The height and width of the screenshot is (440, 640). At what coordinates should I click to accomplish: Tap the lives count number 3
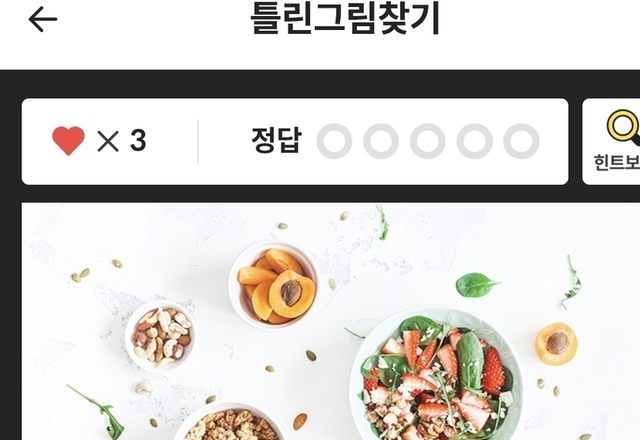click(x=138, y=140)
